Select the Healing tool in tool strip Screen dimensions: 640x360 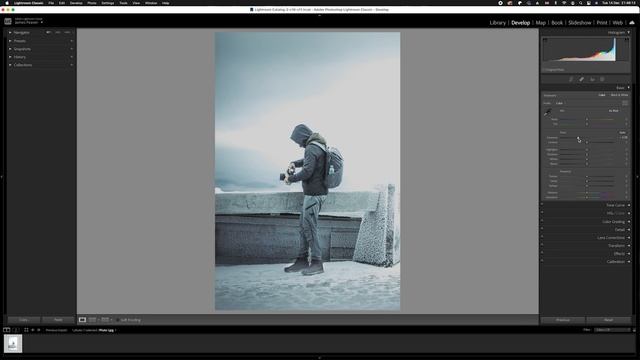pyautogui.click(x=581, y=79)
